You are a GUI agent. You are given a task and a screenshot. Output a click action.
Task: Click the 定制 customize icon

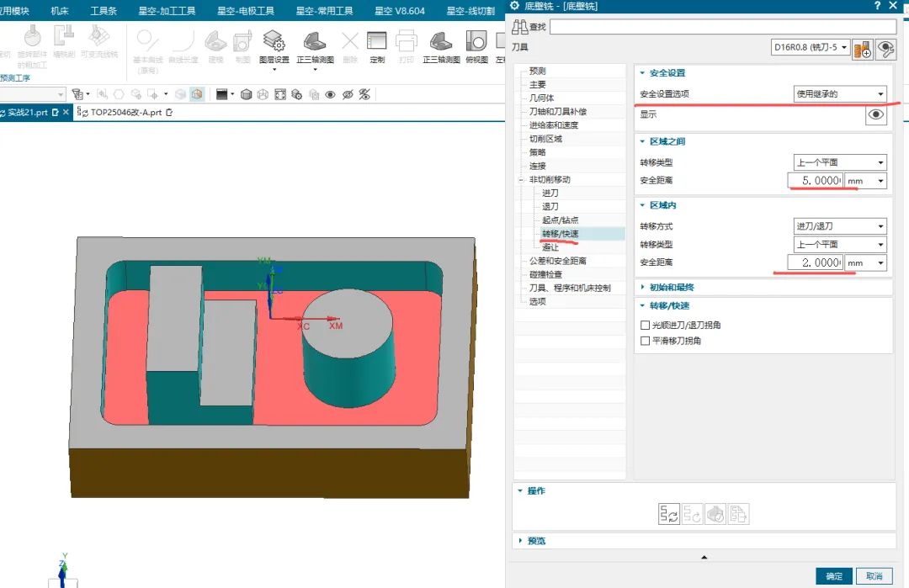[x=377, y=42]
